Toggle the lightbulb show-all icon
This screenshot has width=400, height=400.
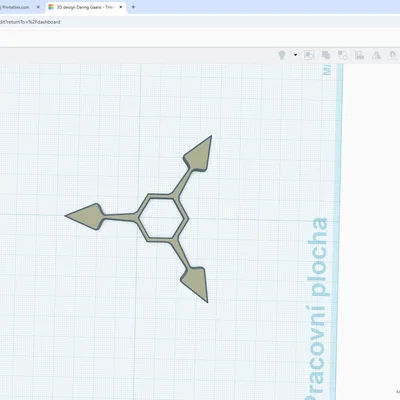(282, 55)
